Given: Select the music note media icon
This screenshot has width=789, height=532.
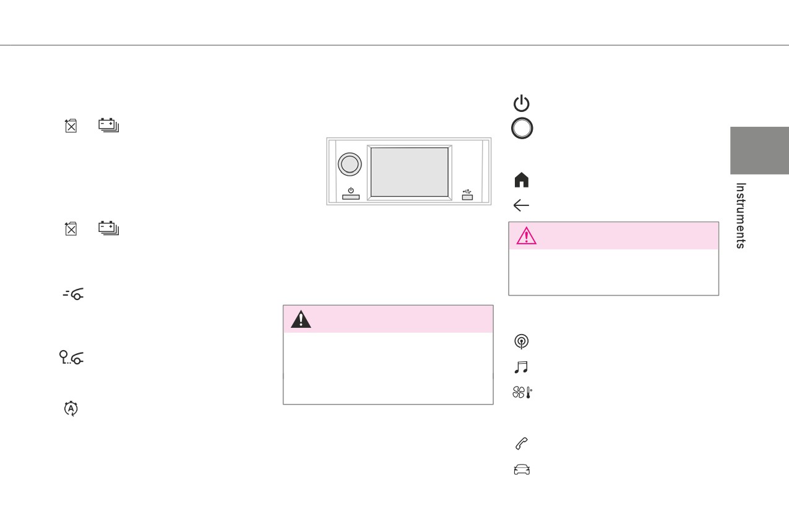Looking at the screenshot, I should pyautogui.click(x=522, y=367).
